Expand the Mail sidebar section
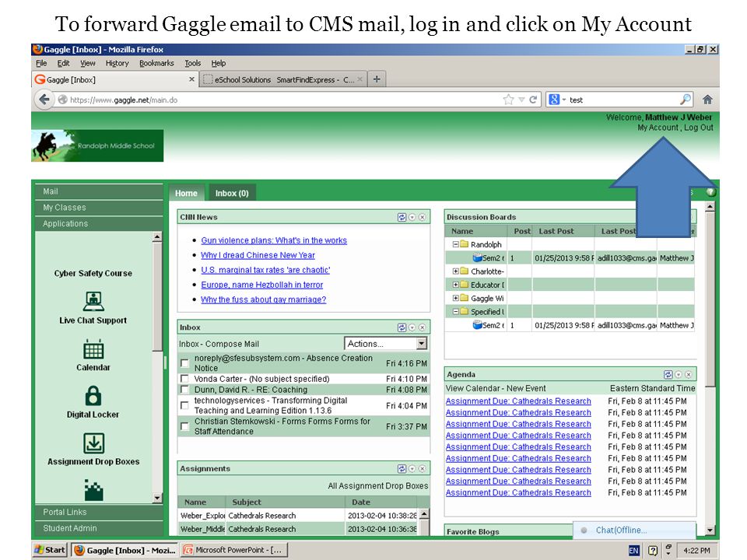 [x=99, y=191]
